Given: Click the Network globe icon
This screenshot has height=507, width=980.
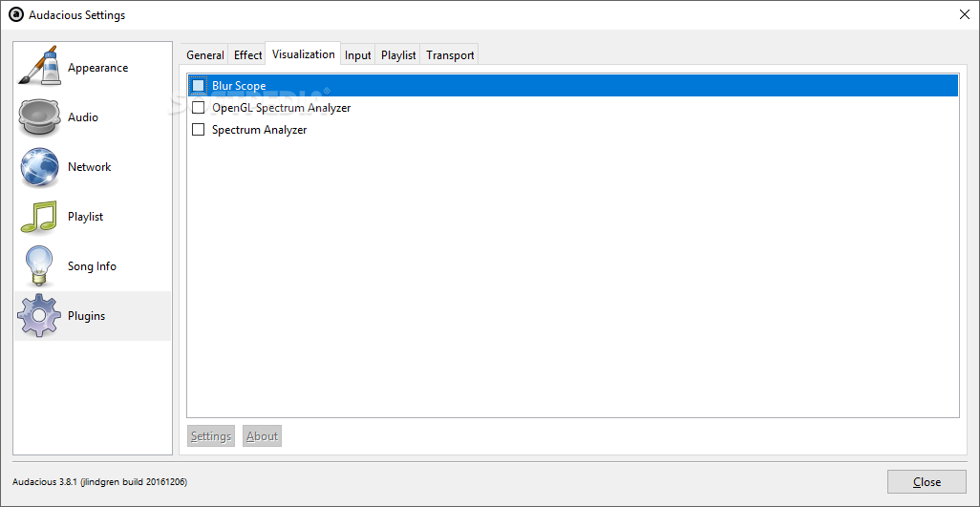Looking at the screenshot, I should (39, 167).
